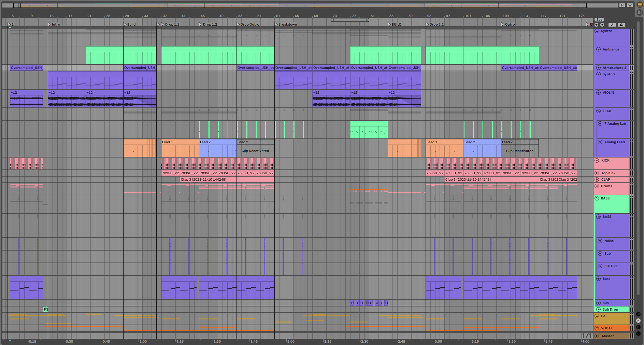Click the W optimize arrangement width button
The width and height of the screenshot is (644, 345).
[x=630, y=5]
